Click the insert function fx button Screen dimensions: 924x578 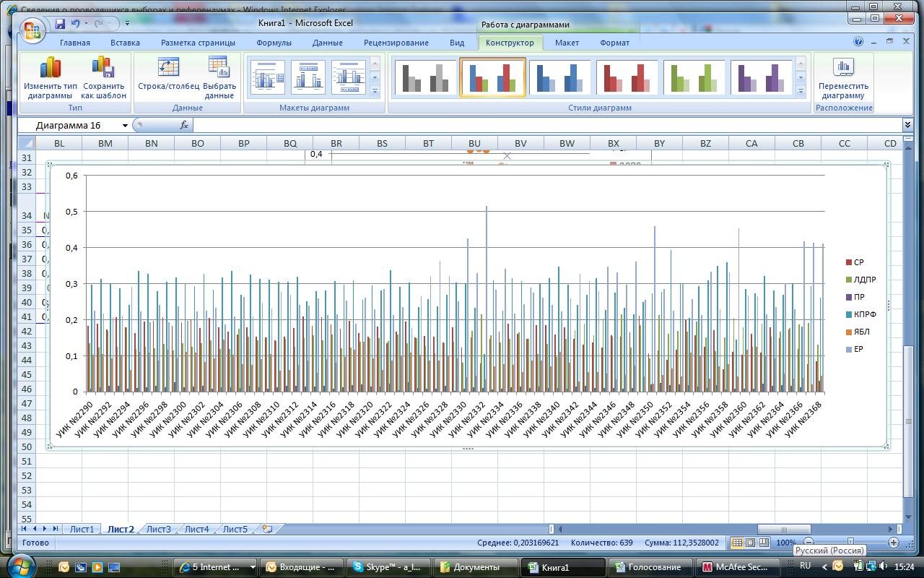coord(184,126)
